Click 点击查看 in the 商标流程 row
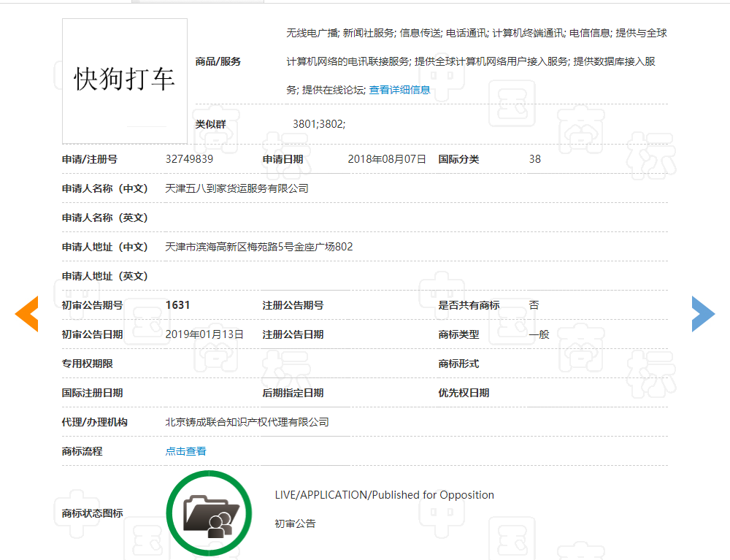Image resolution: width=730 pixels, height=560 pixels. (185, 450)
